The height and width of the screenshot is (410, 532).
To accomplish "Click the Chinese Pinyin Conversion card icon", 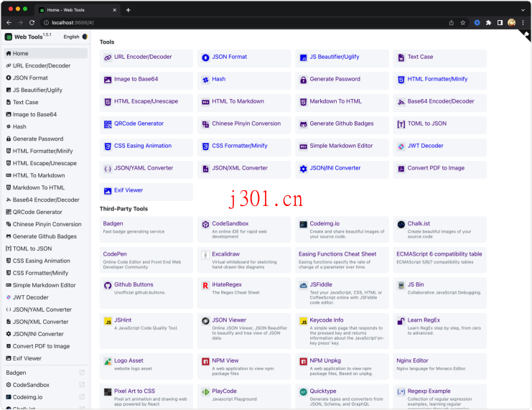I will [x=205, y=124].
